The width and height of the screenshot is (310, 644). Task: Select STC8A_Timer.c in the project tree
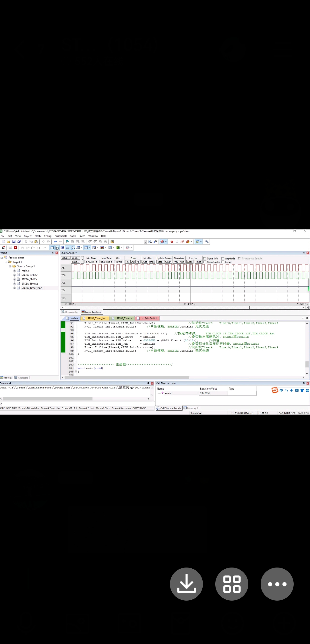pyautogui.click(x=30, y=284)
